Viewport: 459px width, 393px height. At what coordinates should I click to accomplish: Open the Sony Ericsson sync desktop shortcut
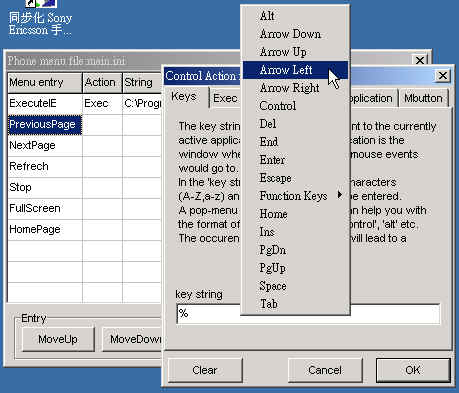40,18
